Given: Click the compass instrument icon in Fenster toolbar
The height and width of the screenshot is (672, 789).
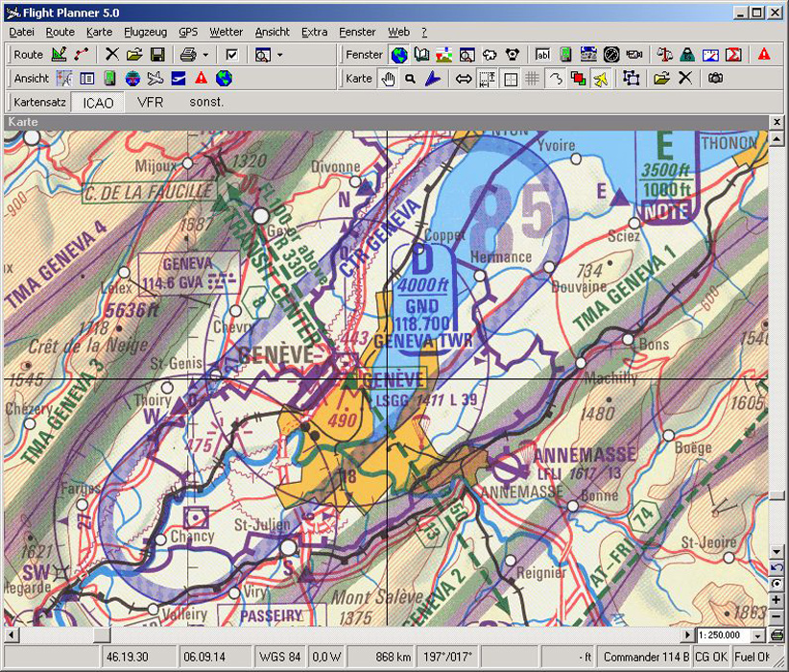Looking at the screenshot, I should (610, 55).
